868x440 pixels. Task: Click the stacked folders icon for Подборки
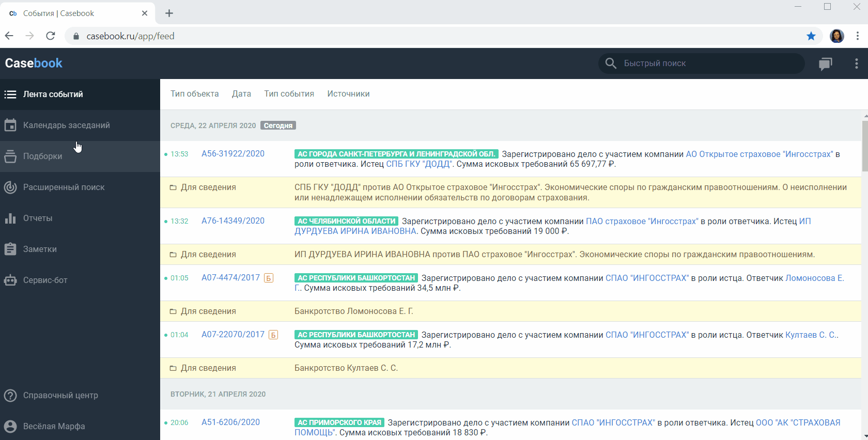(10, 156)
